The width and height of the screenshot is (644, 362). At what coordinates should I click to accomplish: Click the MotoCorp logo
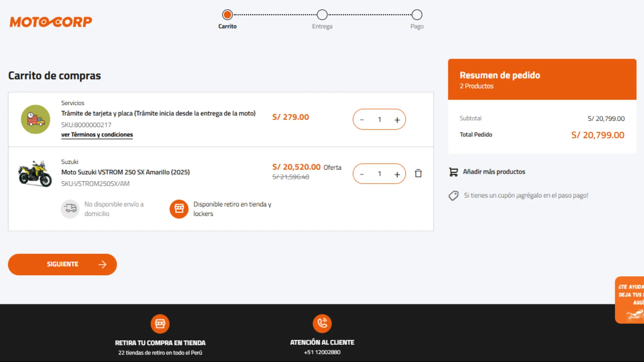pos(51,22)
